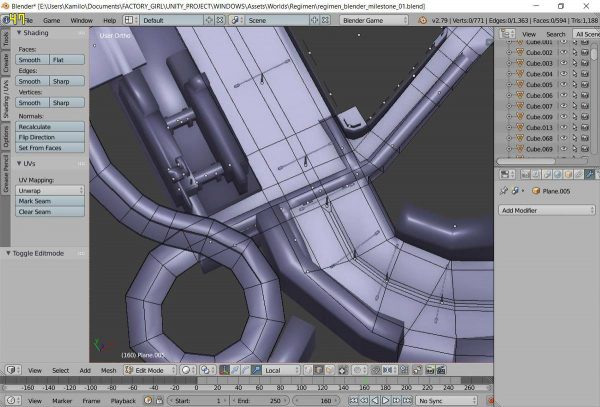Click the Mark Seam button
This screenshot has height=407, width=600.
point(50,201)
